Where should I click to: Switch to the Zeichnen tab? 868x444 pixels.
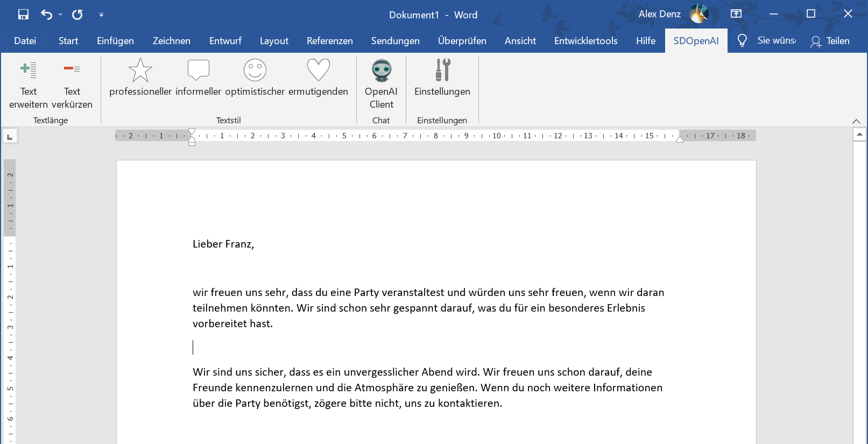[x=172, y=41]
